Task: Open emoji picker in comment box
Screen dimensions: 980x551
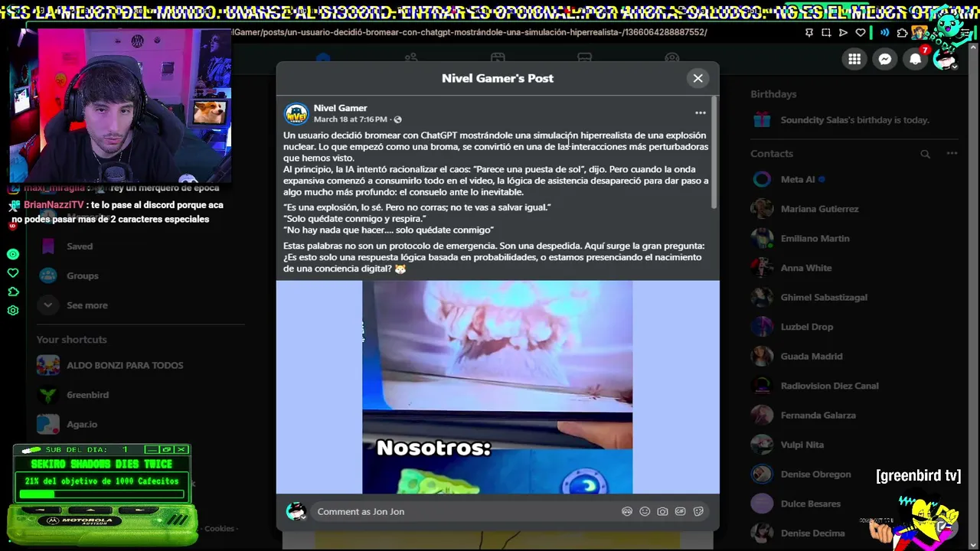Action: pyautogui.click(x=645, y=511)
